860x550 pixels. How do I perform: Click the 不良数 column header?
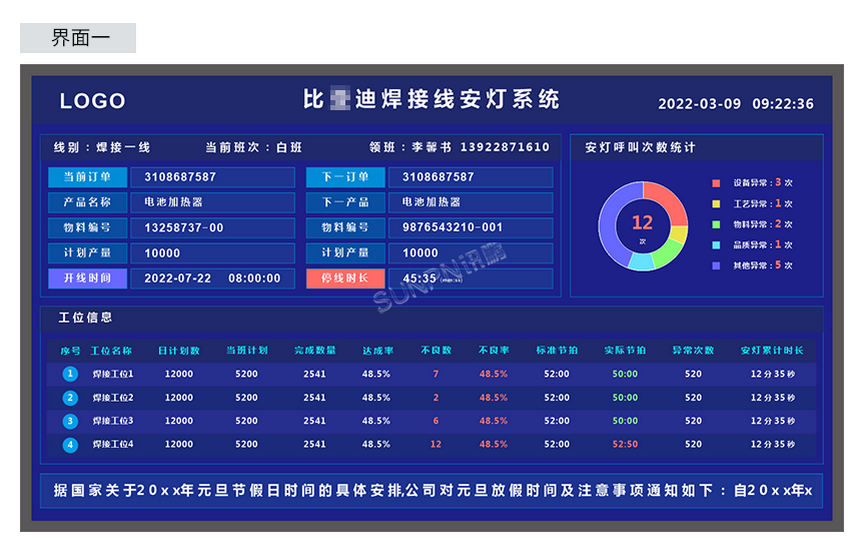[436, 350]
